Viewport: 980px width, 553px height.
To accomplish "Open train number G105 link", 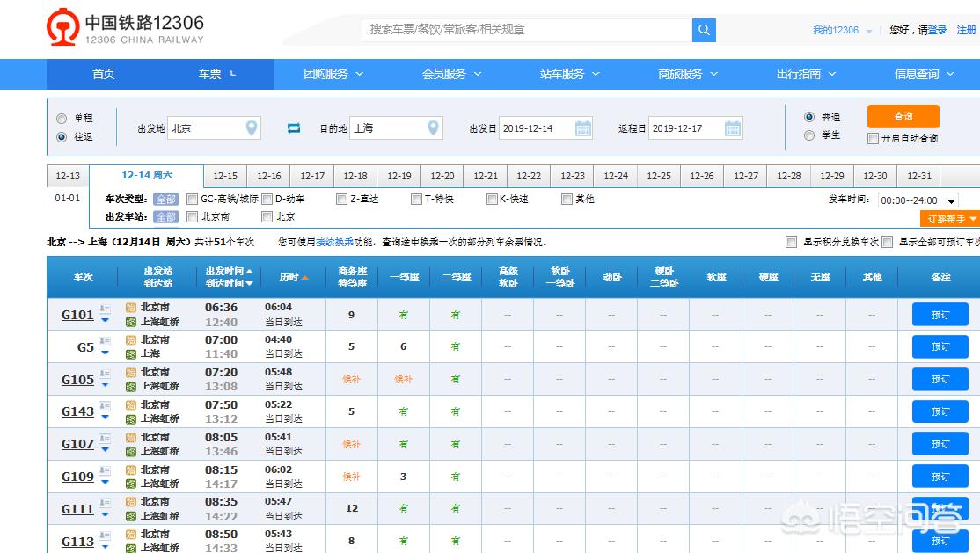I will (77, 380).
